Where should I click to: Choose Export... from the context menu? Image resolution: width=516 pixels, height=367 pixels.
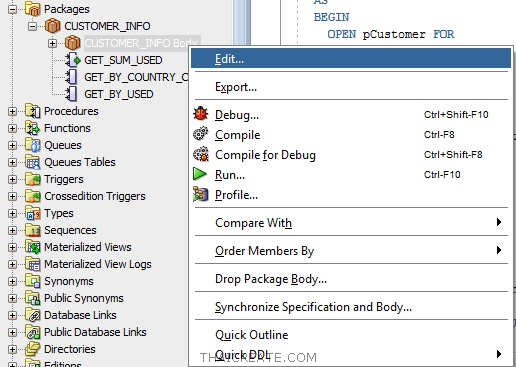[351, 87]
